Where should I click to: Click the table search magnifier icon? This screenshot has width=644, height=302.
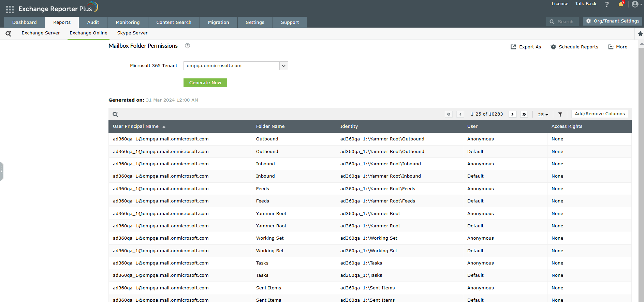pyautogui.click(x=115, y=114)
